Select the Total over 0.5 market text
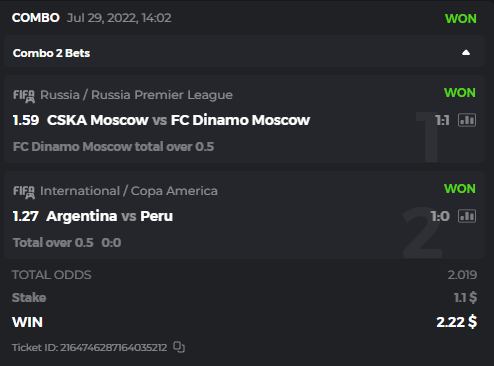Screen dimensions: 494x366 (53, 243)
